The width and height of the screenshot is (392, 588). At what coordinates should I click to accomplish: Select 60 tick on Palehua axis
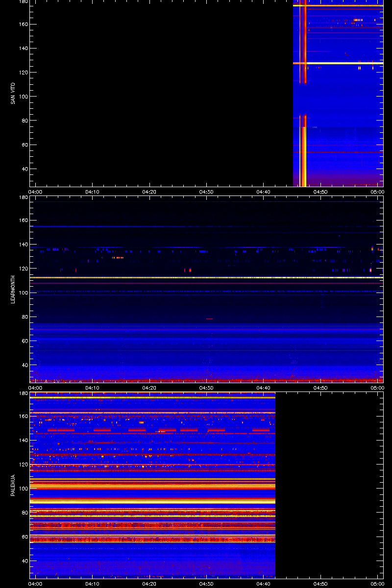24,537
